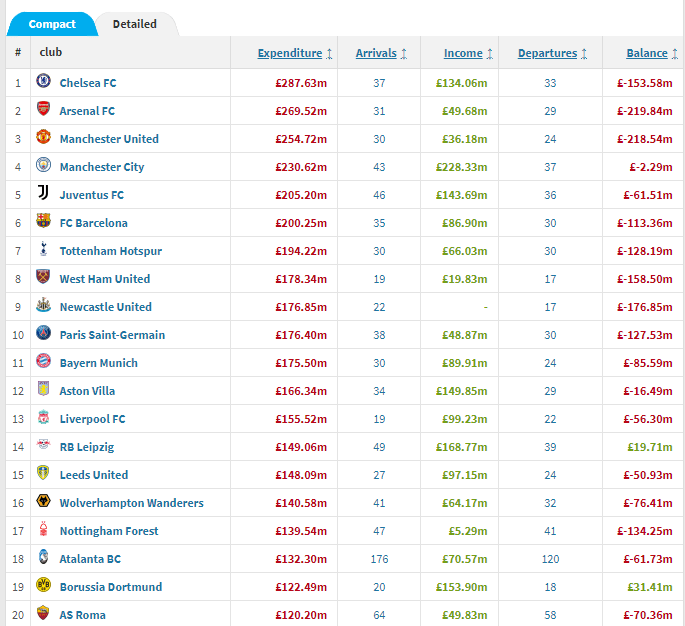The height and width of the screenshot is (626, 685).
Task: Open the Aston Villa club link
Action: (87, 391)
